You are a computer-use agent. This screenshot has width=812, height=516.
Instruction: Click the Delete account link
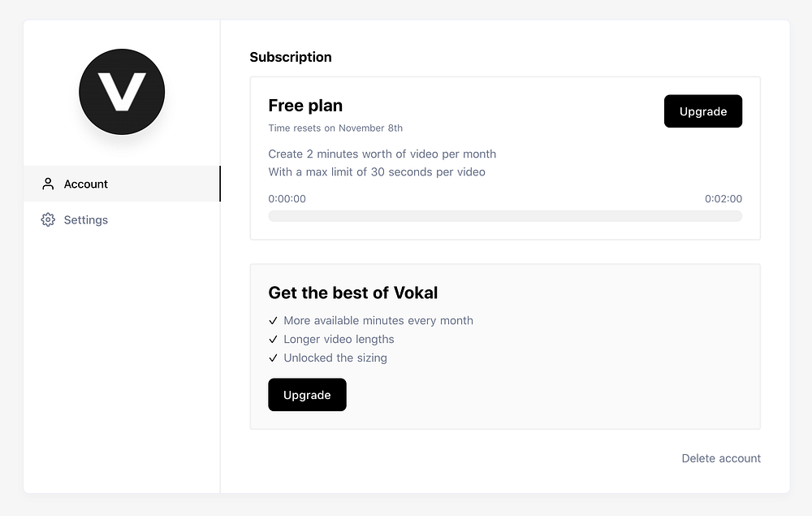(721, 458)
